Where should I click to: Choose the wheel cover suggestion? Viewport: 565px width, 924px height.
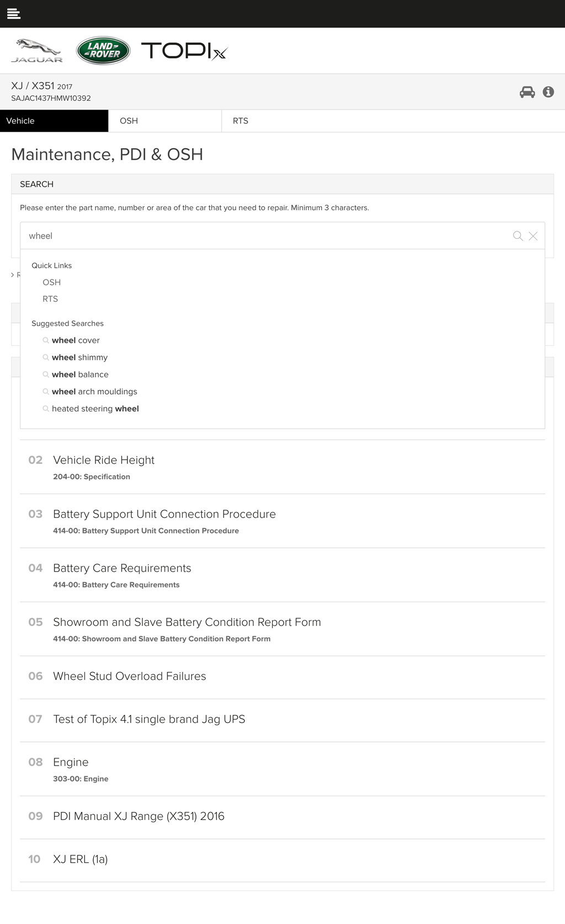tap(76, 340)
